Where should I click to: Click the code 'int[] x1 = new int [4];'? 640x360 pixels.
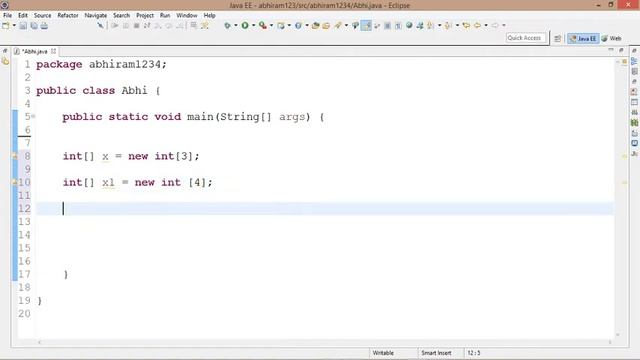point(138,182)
